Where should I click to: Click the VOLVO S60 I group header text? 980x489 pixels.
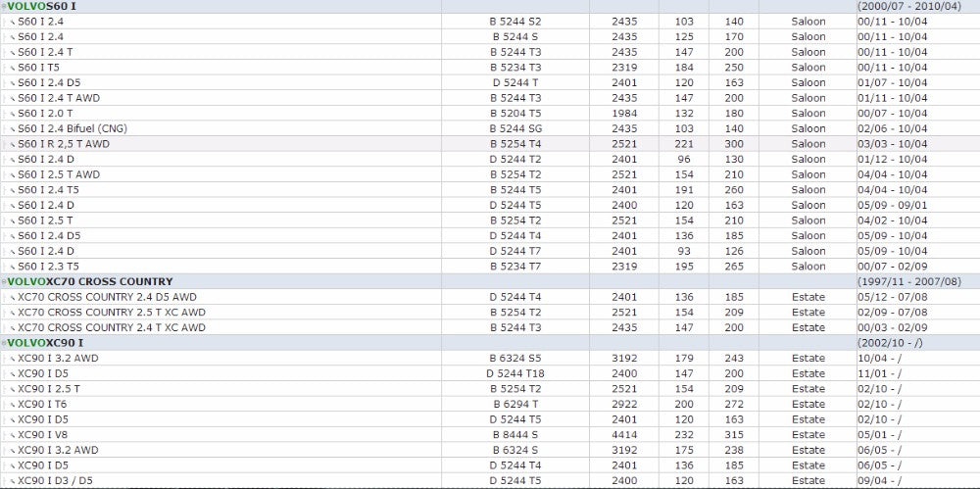click(42, 6)
